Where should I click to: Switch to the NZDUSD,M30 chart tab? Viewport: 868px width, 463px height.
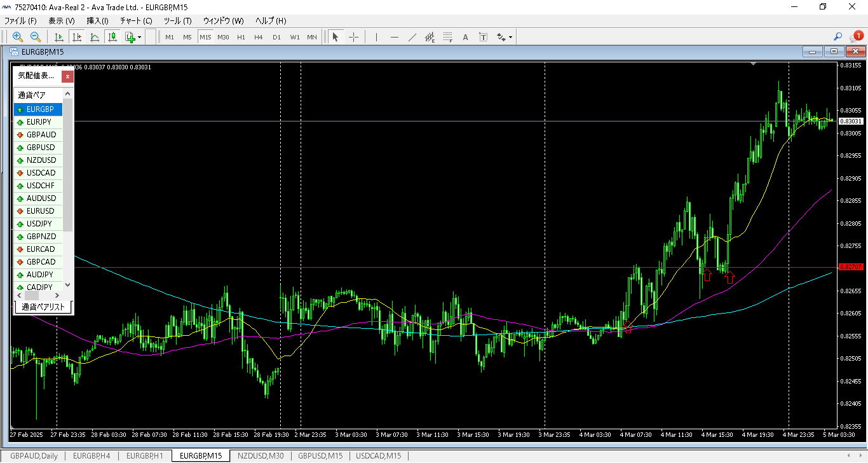point(261,456)
